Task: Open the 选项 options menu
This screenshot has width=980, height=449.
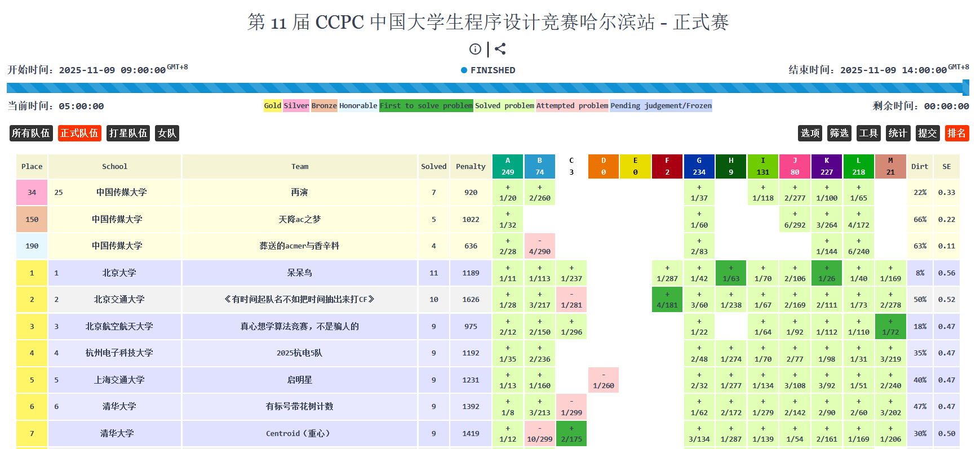Action: [810, 133]
